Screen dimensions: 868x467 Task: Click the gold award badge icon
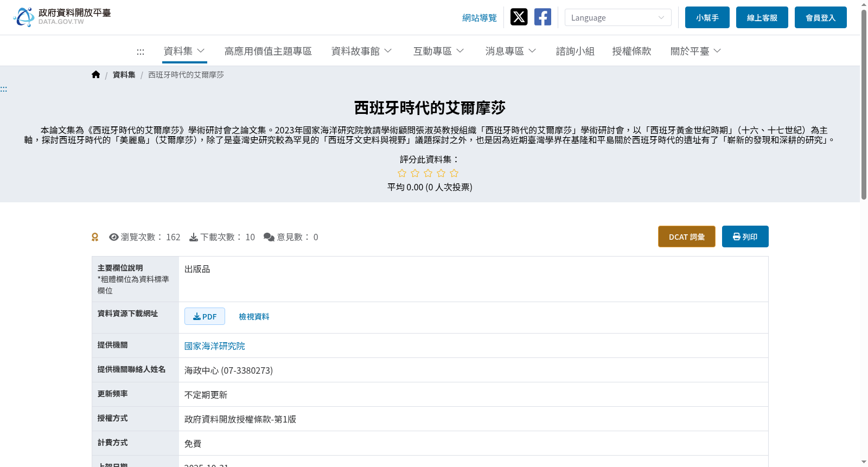pyautogui.click(x=95, y=237)
